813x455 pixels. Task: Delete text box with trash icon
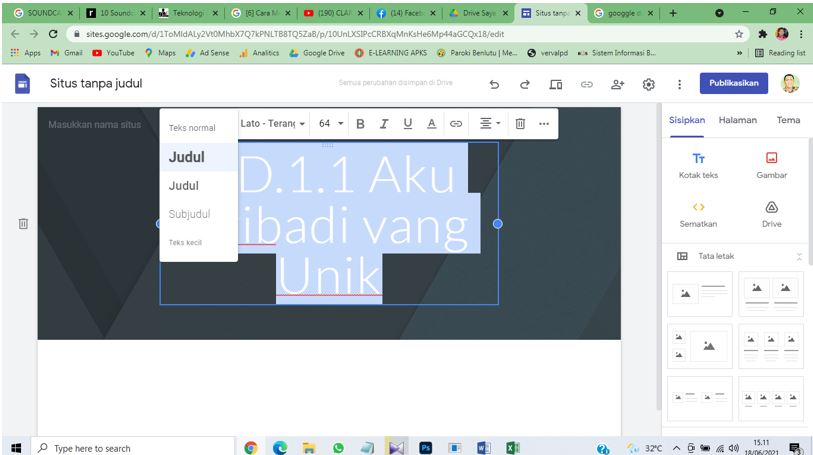(x=520, y=123)
